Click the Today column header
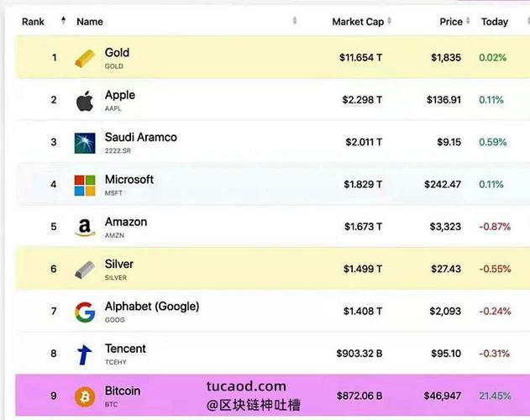The image size is (530, 420). tap(495, 22)
